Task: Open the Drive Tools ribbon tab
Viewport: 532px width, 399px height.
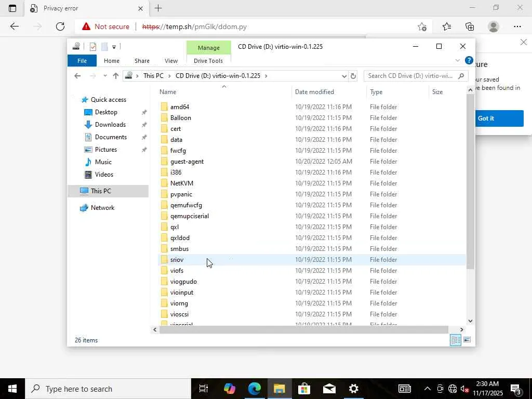Action: coord(208,61)
